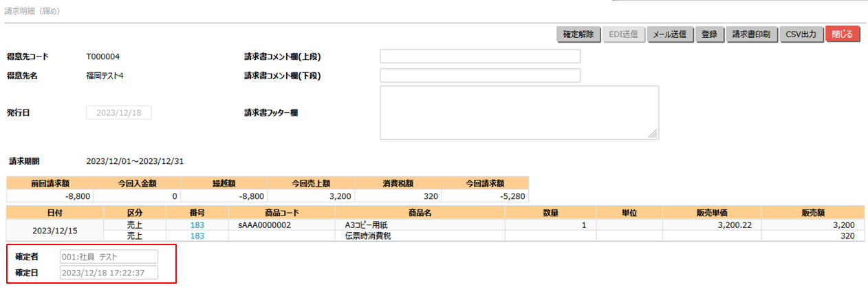Open slip 183 link in 伝票時消費税 row

pyautogui.click(x=197, y=236)
